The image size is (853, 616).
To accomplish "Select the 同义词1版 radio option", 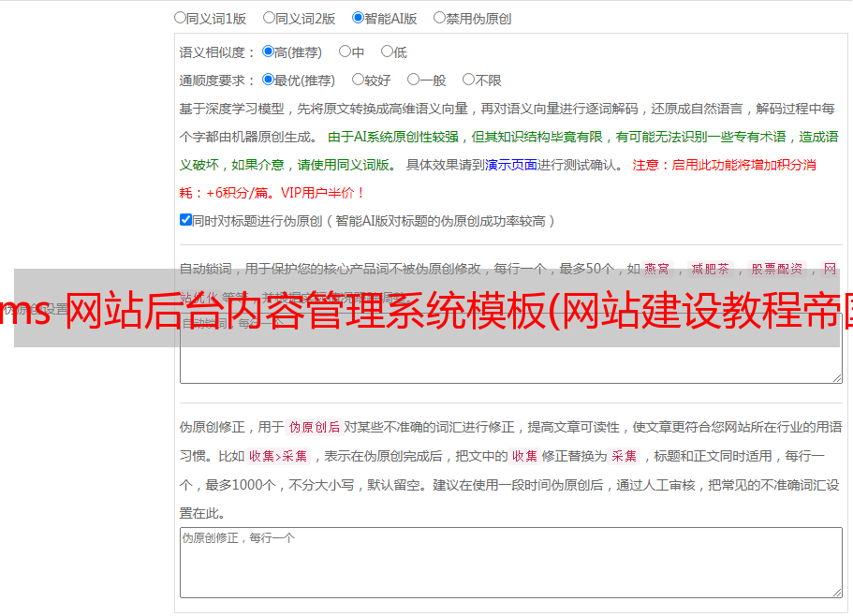I will [x=180, y=18].
